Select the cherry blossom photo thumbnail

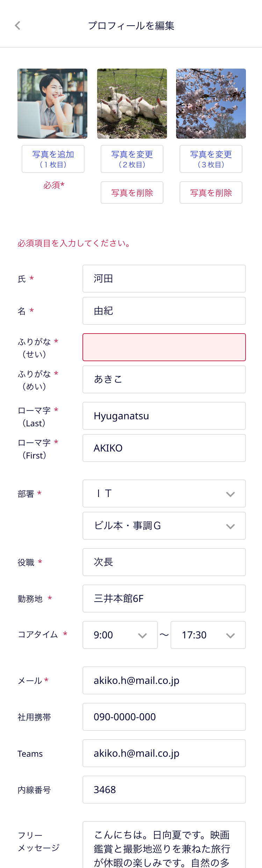point(211,104)
